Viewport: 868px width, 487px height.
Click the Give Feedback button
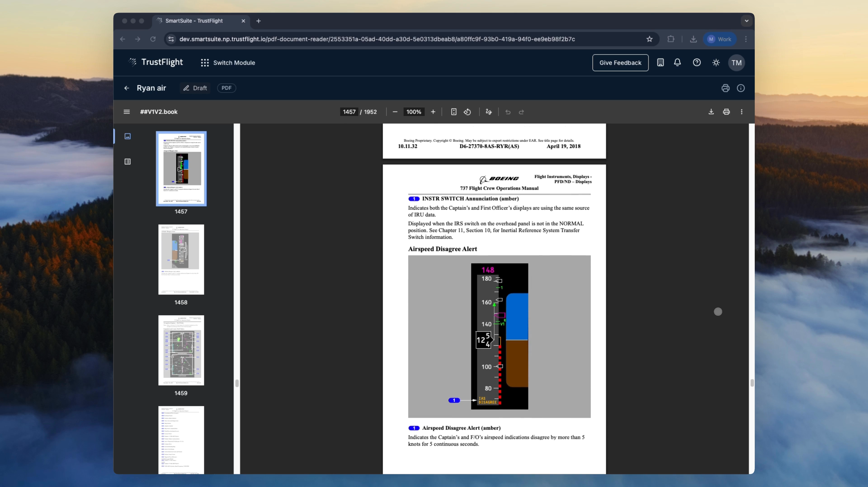pyautogui.click(x=620, y=63)
